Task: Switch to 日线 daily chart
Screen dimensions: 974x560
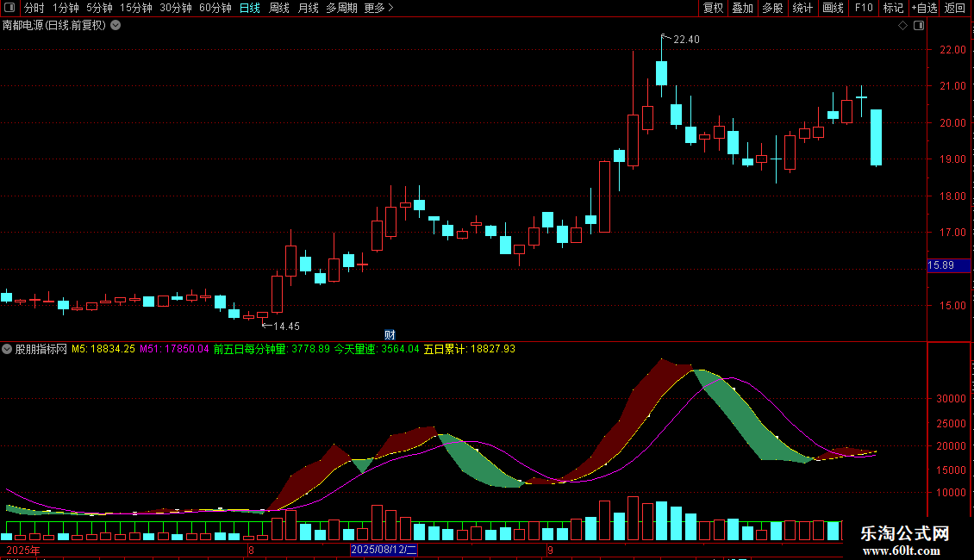Action: point(250,8)
